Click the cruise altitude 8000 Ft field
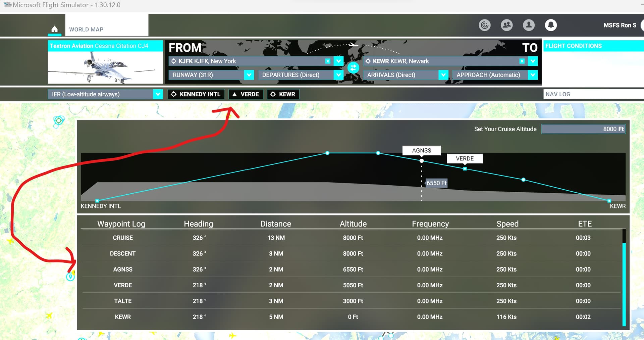The height and width of the screenshot is (340, 644). (x=584, y=129)
